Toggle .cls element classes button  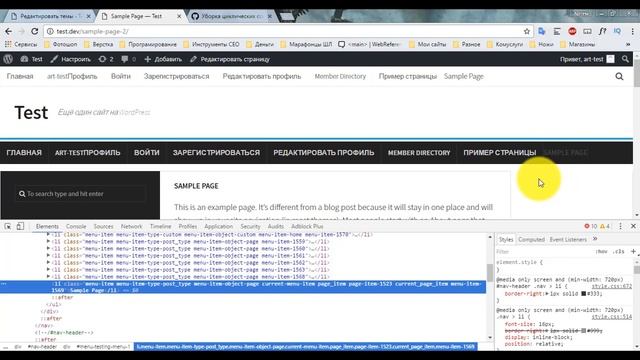pyautogui.click(x=618, y=251)
